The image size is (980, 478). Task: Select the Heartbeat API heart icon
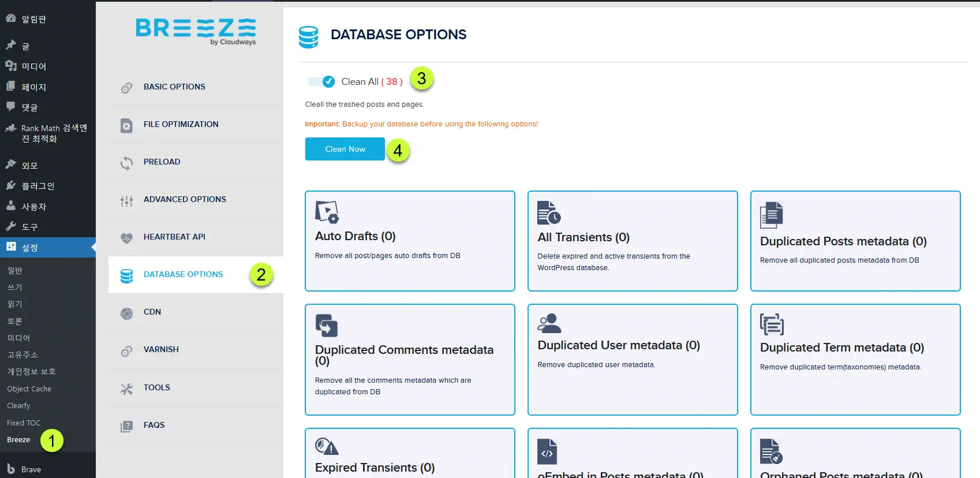tap(126, 238)
